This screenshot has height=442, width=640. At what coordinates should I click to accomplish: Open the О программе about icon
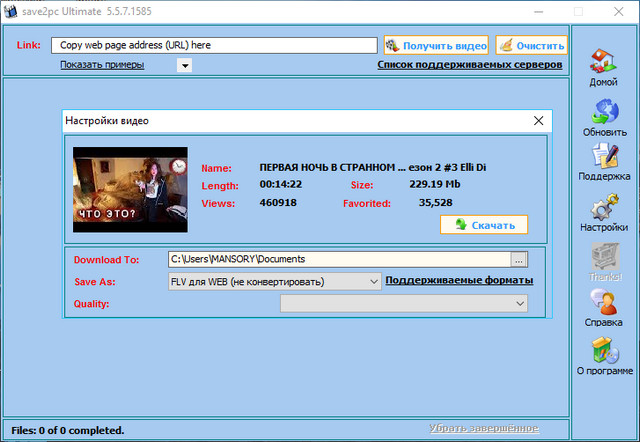tap(604, 353)
